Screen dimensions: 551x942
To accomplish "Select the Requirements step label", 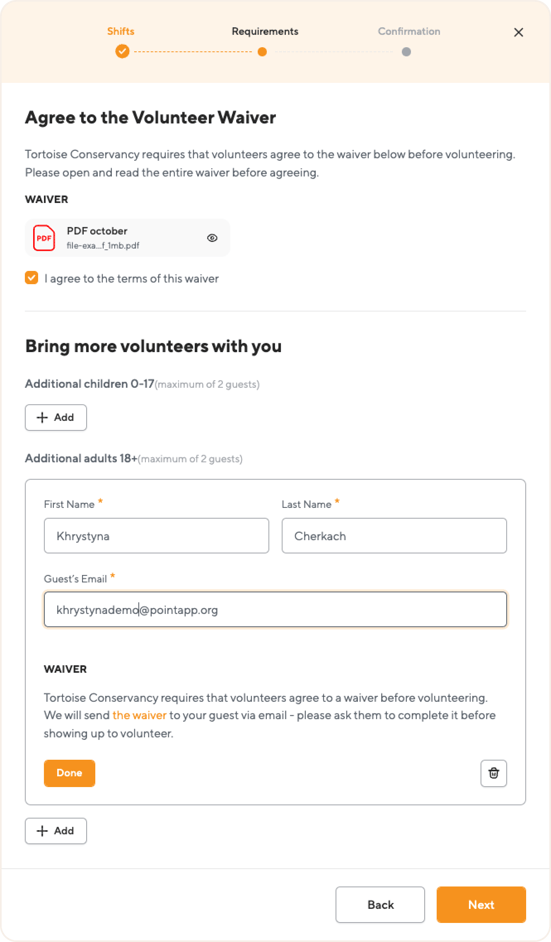I will point(265,31).
